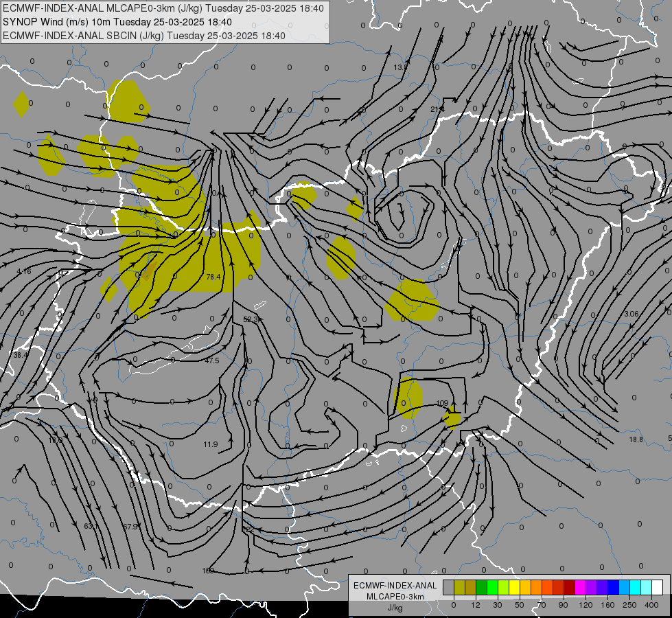This screenshot has width=672, height=618.
Task: Click the gray swatch in the MLCAPE legend
Action: [449, 587]
